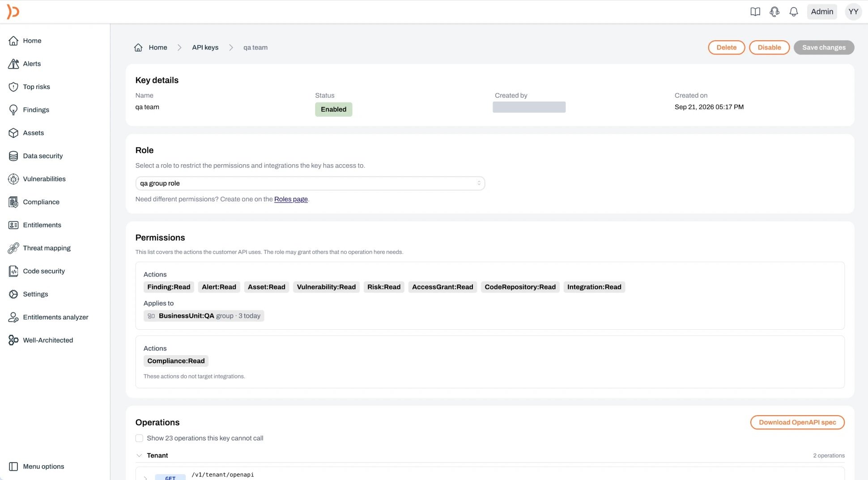Viewport: 868px width, 480px height.
Task: Click the breadcrumb home icon
Action: (x=138, y=47)
